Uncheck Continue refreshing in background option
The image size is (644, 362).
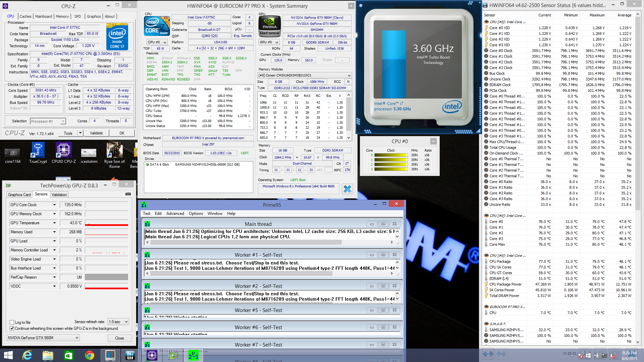coord(12,328)
